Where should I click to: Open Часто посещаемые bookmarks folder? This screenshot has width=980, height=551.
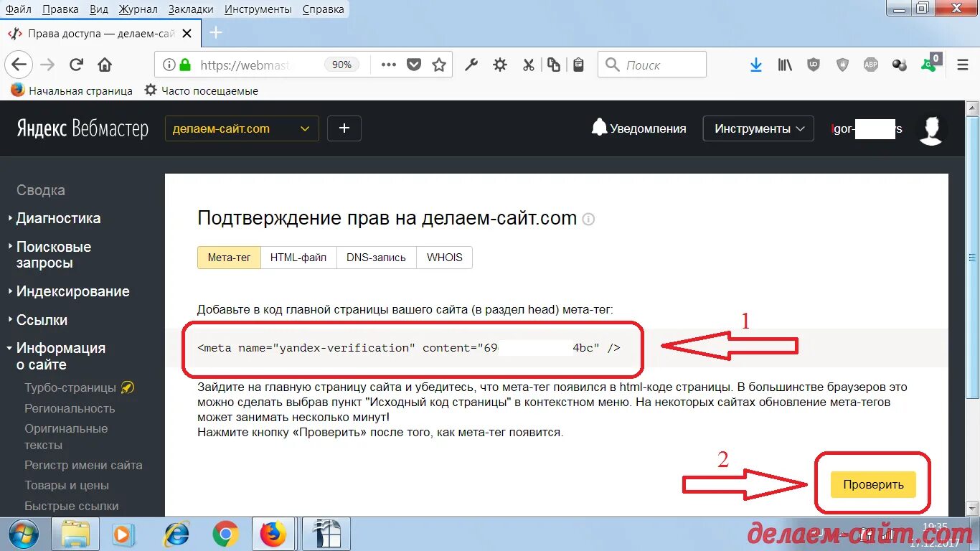tap(201, 90)
